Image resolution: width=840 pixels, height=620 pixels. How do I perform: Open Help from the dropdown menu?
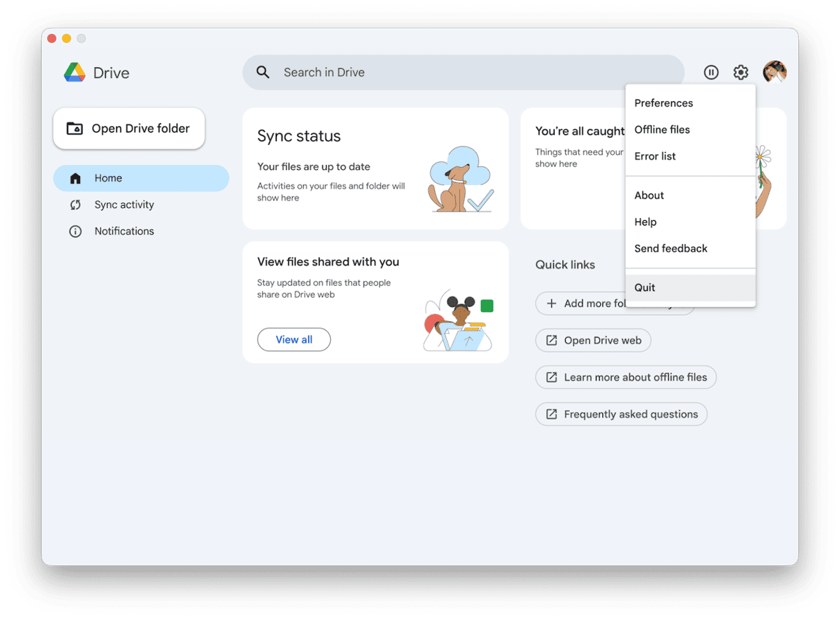click(x=645, y=222)
